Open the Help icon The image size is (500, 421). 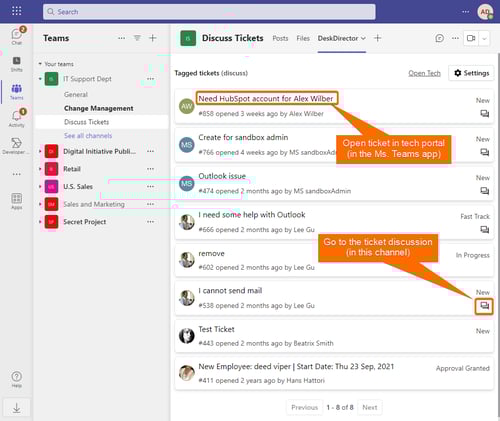pyautogui.click(x=17, y=379)
